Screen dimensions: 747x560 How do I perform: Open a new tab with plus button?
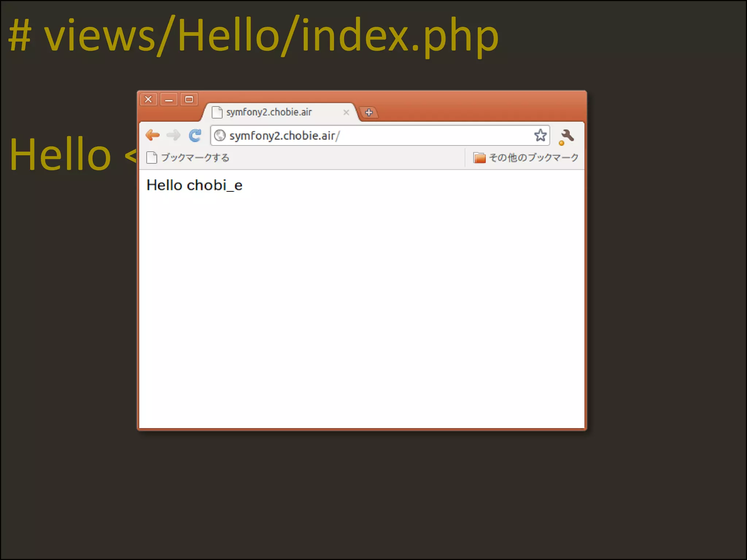point(369,112)
